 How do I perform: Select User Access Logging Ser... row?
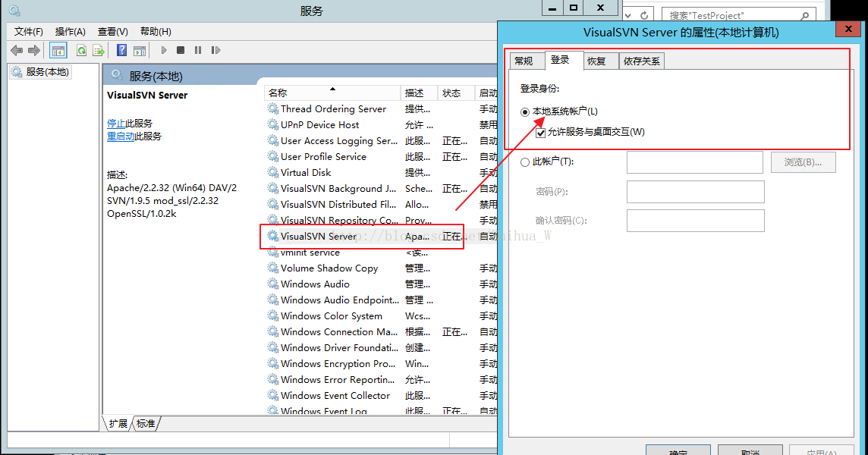tap(381, 140)
